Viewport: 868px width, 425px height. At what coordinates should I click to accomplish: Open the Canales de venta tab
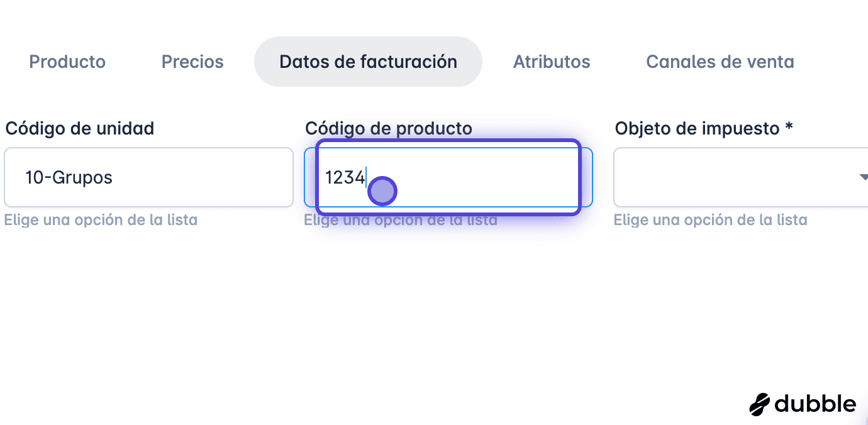click(x=720, y=62)
